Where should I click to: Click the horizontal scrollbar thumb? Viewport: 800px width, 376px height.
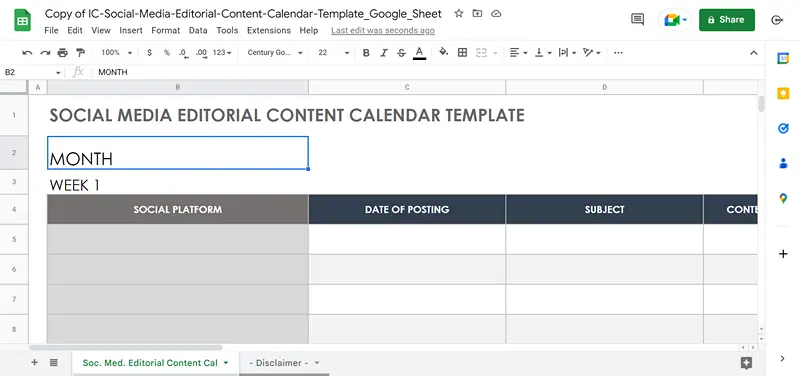[x=126, y=347]
